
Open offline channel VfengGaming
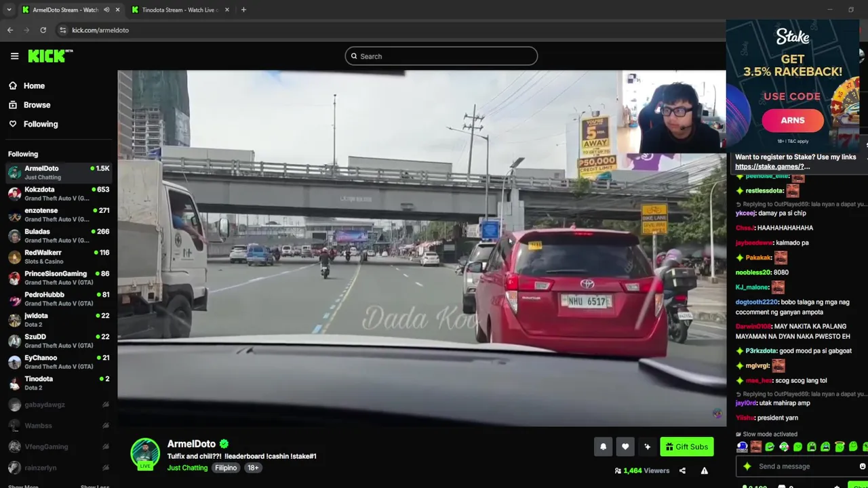pos(58,447)
